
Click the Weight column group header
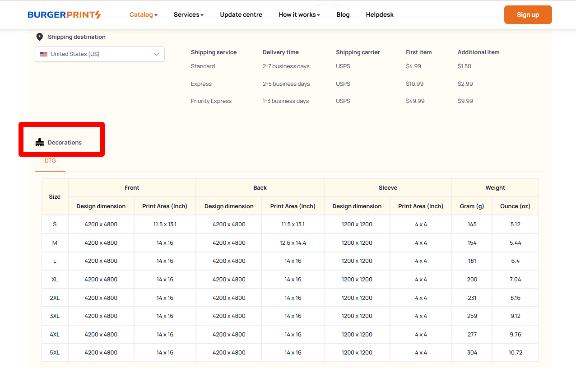tap(495, 188)
